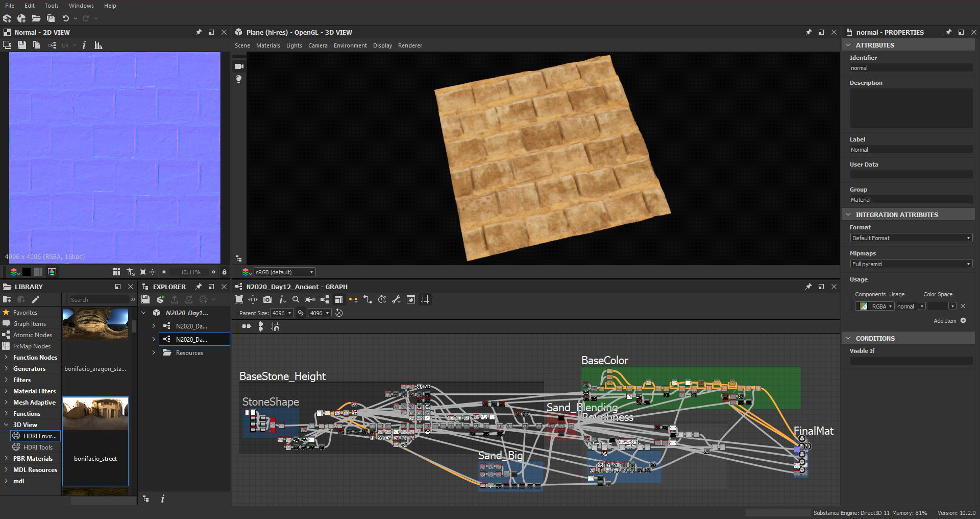Image resolution: width=980 pixels, height=519 pixels.
Task: Click the 10.11% zoom value in 2D view
Action: [x=190, y=272]
